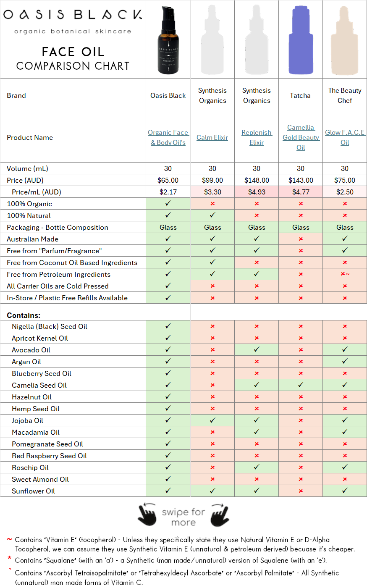
Task: Open the Replenish Elixir link
Action: (257, 137)
